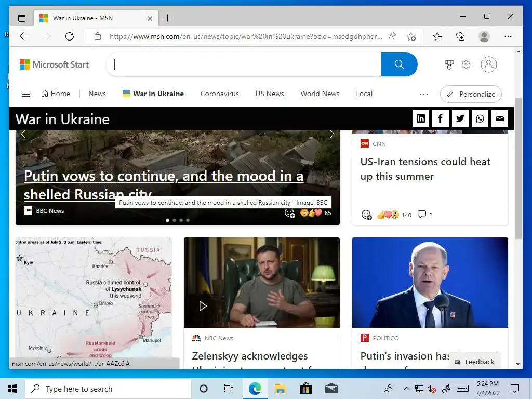Open the Ukraine map thumbnail
The width and height of the screenshot is (532, 399).
coord(94,298)
